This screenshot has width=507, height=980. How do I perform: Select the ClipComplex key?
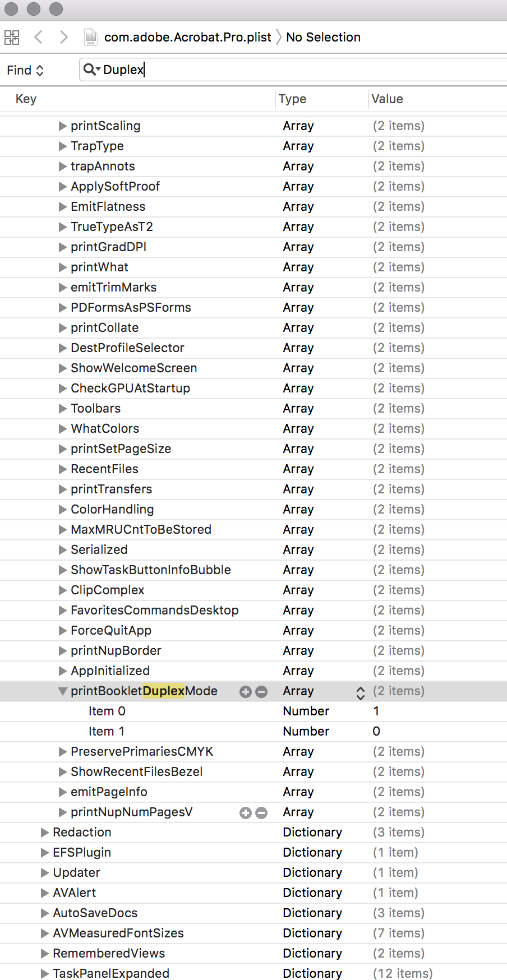tap(107, 590)
